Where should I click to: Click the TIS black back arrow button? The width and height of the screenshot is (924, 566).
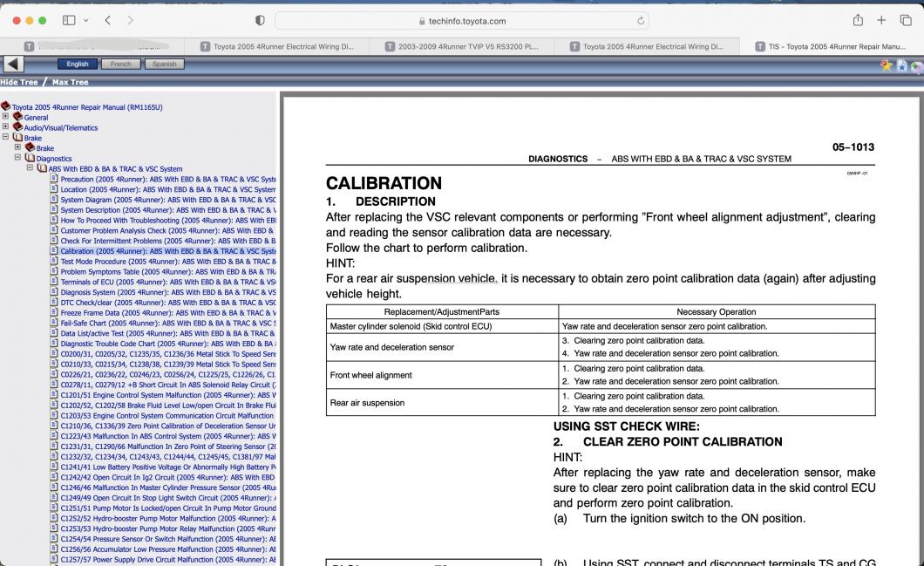[14, 64]
